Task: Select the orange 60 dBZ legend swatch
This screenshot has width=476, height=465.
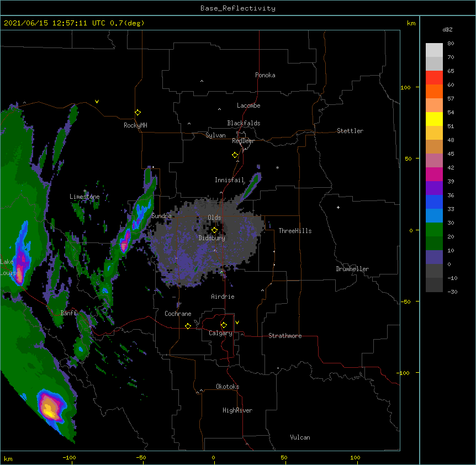Action: pos(434,91)
